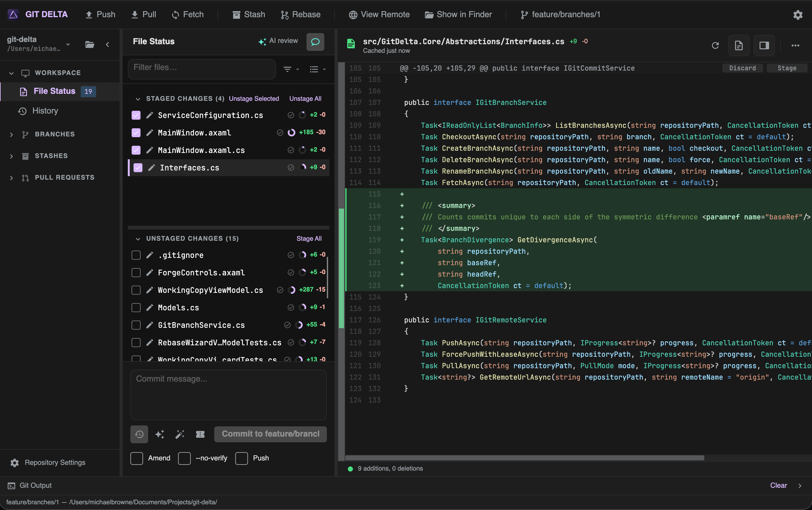Screen dimensions: 812x510
Task: Expand the Stashes section
Action: (11, 156)
